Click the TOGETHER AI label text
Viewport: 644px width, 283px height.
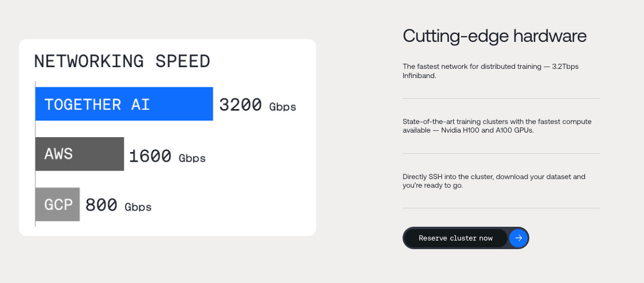click(x=97, y=104)
